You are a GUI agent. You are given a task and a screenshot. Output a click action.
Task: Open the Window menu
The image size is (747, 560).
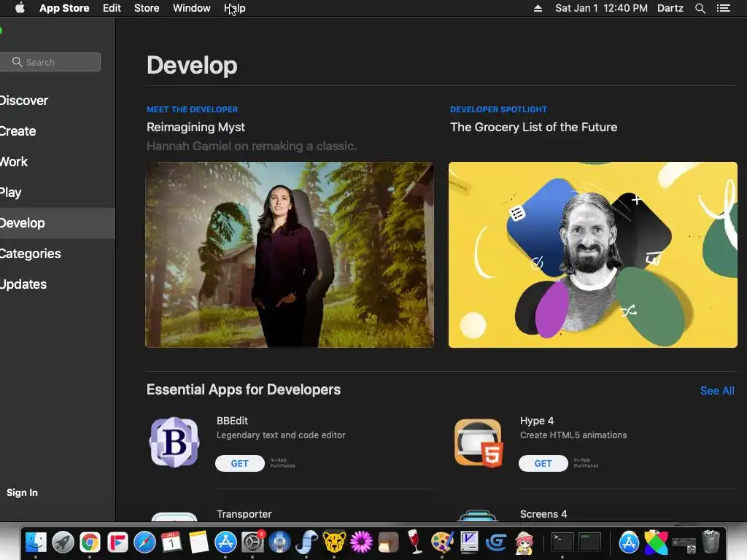coord(192,8)
